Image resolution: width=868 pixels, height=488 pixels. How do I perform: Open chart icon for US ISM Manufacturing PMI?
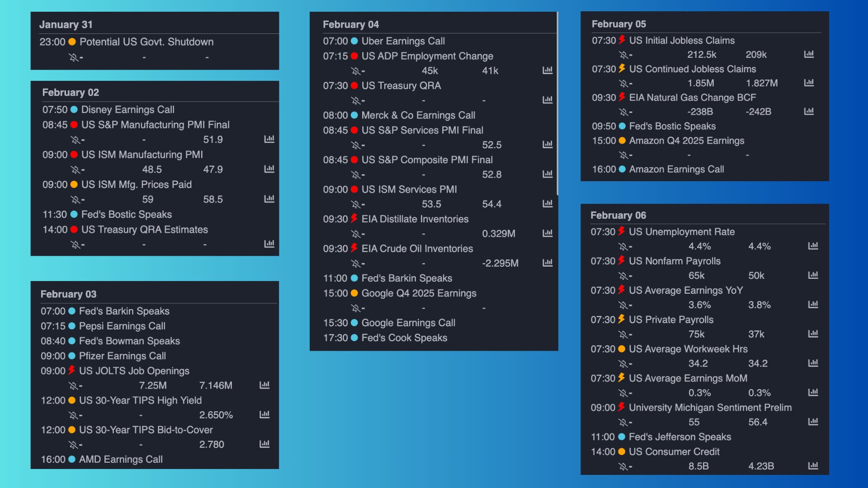269,169
